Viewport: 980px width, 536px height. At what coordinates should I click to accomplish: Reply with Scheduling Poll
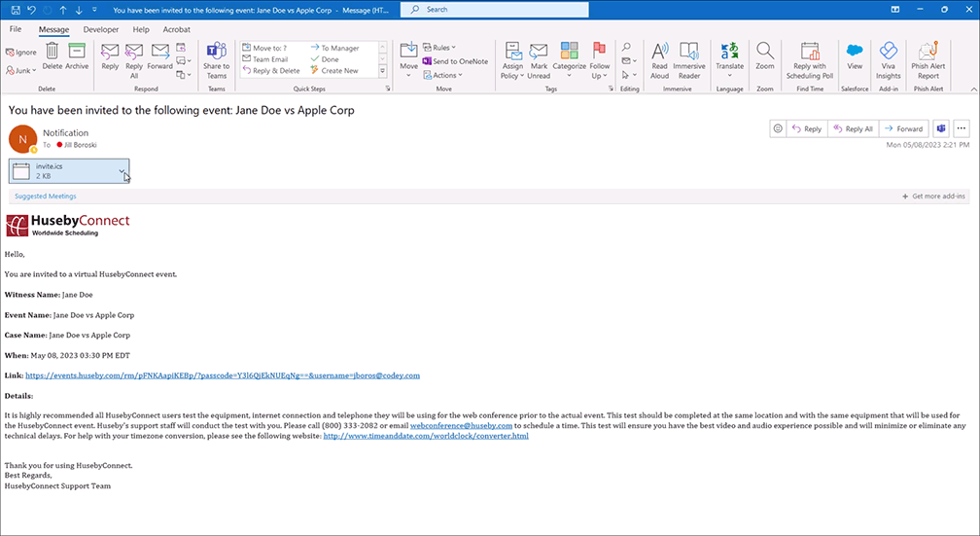[x=809, y=60]
